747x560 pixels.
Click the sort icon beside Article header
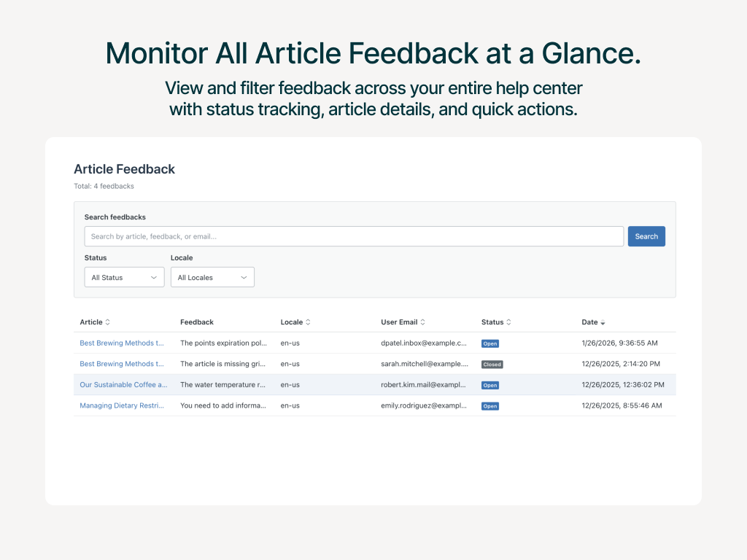click(108, 322)
